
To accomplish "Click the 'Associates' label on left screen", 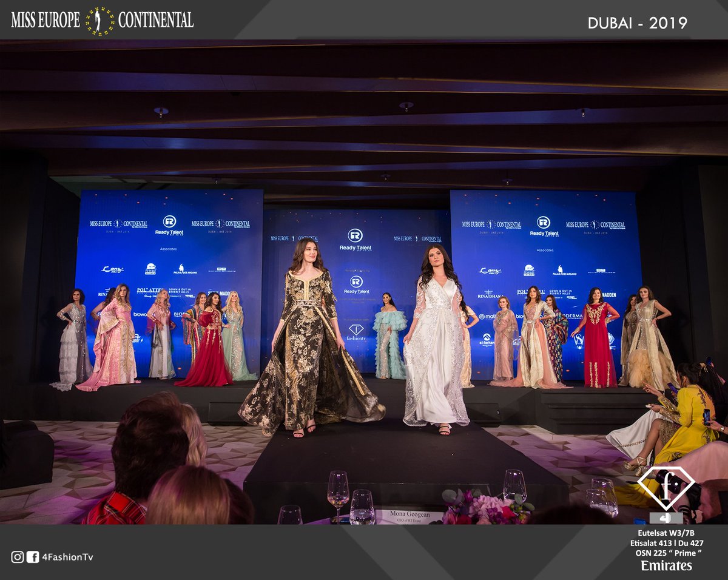I will (169, 249).
